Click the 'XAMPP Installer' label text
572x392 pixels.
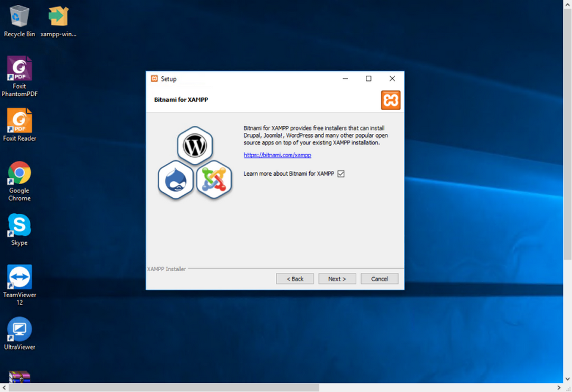pos(166,269)
